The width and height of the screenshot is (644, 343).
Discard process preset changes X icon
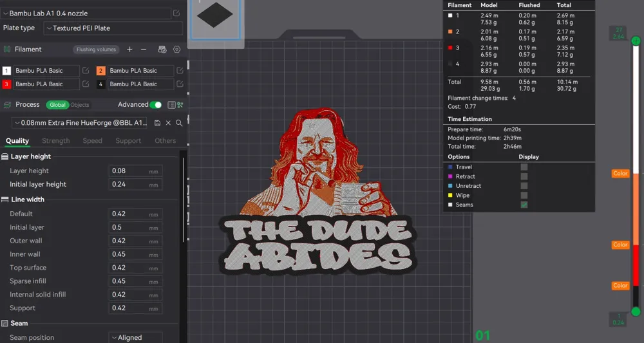tap(168, 123)
